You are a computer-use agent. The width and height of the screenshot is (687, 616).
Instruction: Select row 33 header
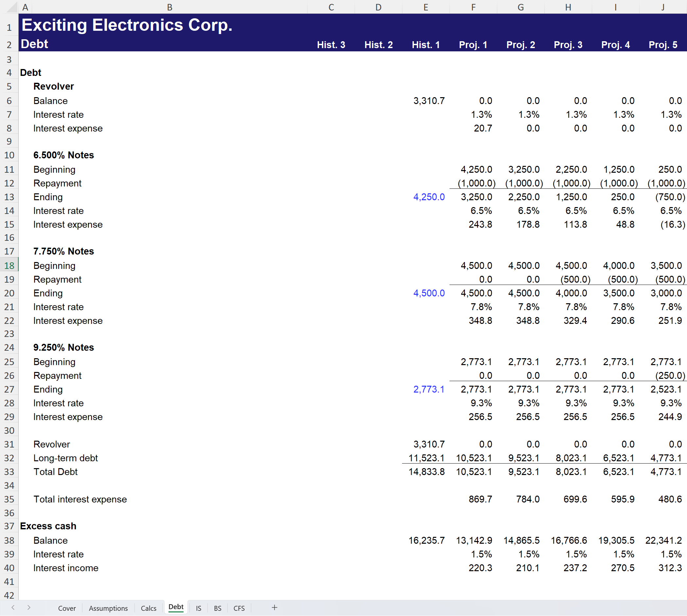[9, 472]
